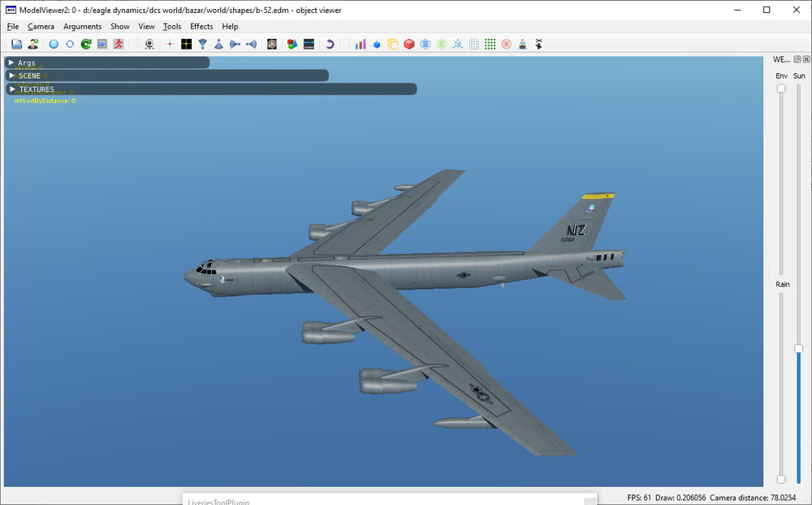Click the Sun slider handle
Image resolution: width=812 pixels, height=505 pixels.
click(798, 349)
